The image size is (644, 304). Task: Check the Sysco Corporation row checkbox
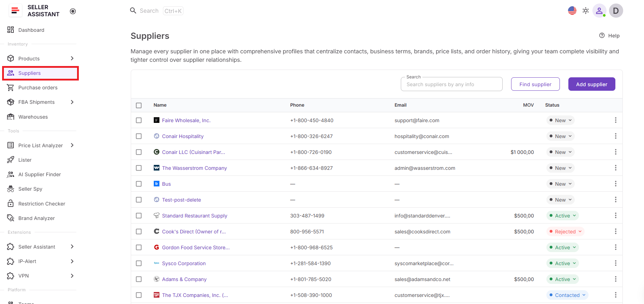click(x=139, y=263)
